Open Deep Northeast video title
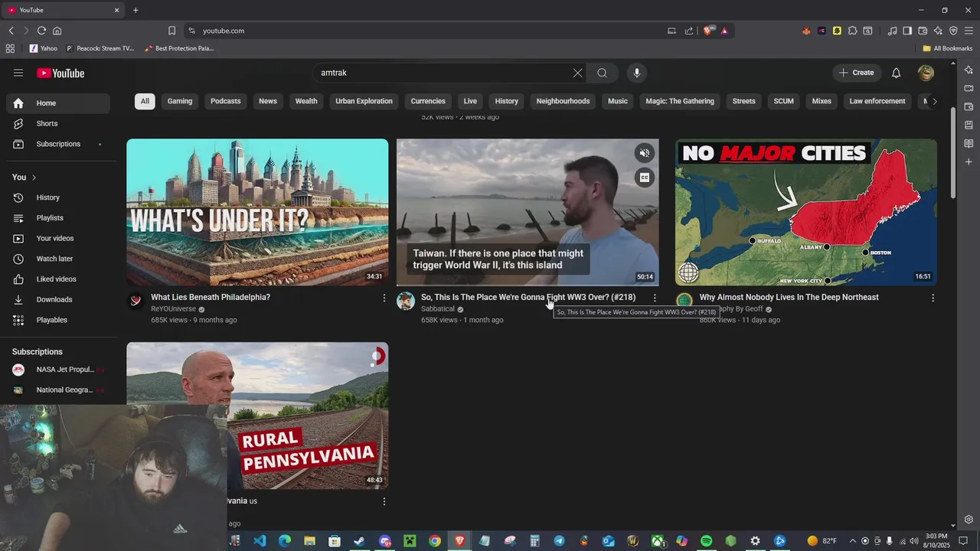The height and width of the screenshot is (551, 980). 789,297
